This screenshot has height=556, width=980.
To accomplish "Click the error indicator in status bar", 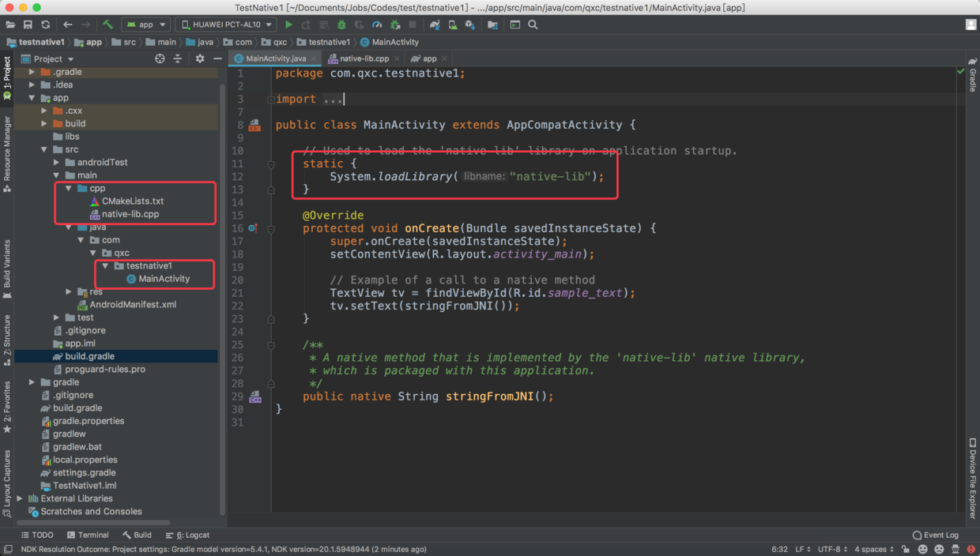I will [x=971, y=549].
